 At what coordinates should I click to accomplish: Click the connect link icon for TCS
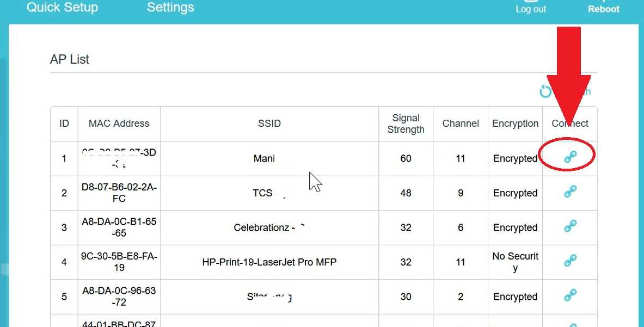coord(570,191)
